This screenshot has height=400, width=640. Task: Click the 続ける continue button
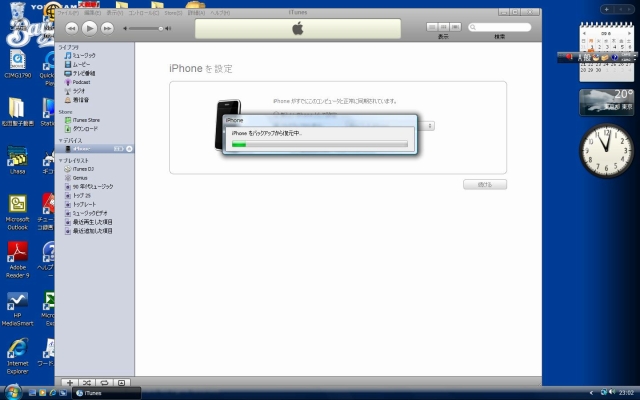click(485, 184)
